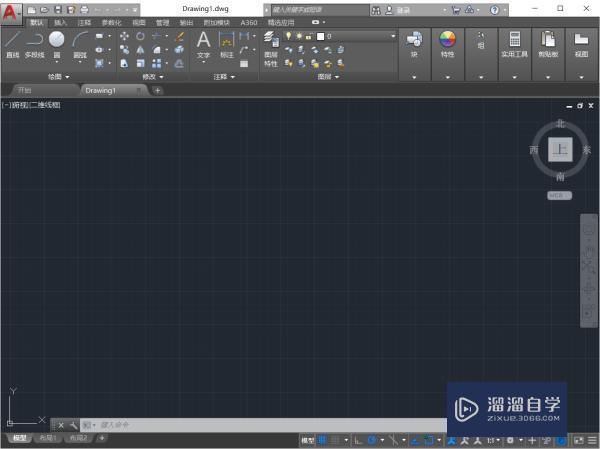Open the Block (块) panel
This screenshot has height=449, width=600.
(414, 44)
